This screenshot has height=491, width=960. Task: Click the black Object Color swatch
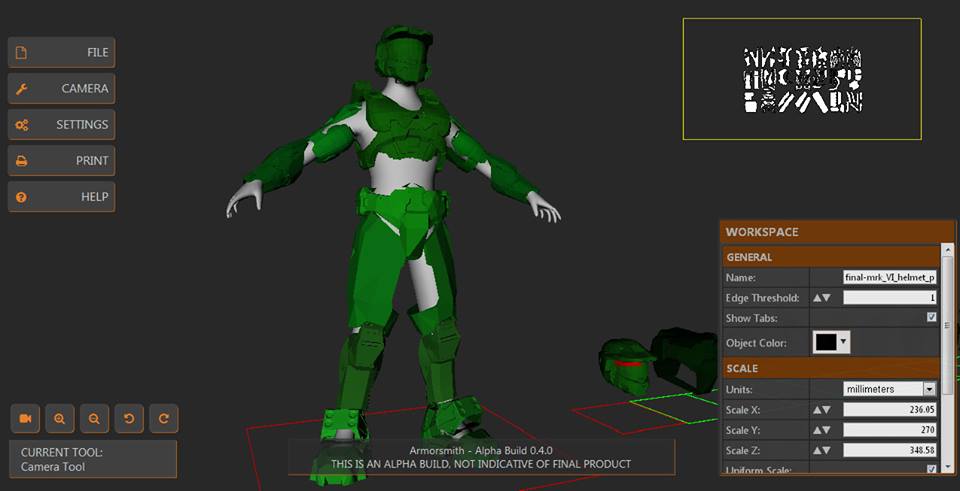(826, 343)
